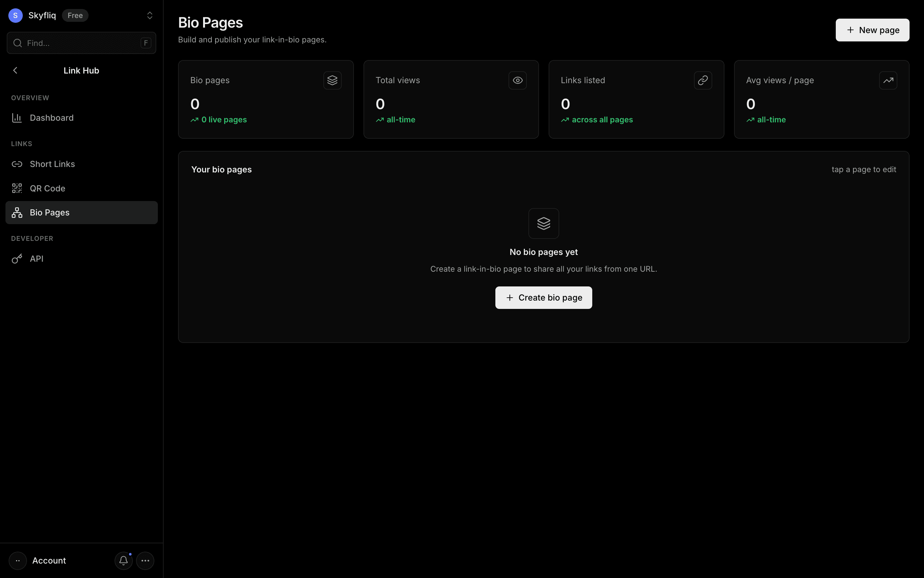Select QR Code in the sidebar

(81, 188)
